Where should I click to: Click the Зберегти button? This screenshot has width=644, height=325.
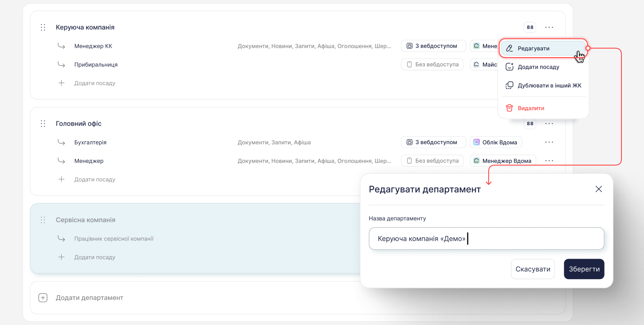(584, 269)
